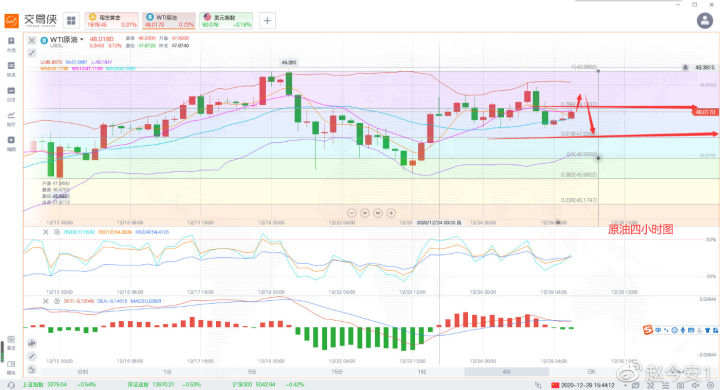Click the candlestick chart-type icon at bottom left
720x390 pixels.
(x=32, y=343)
